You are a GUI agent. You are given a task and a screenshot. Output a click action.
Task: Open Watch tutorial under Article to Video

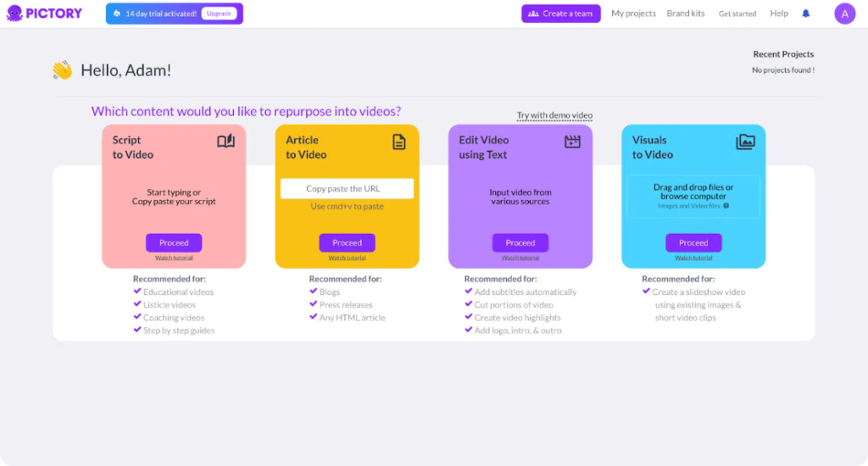347,258
